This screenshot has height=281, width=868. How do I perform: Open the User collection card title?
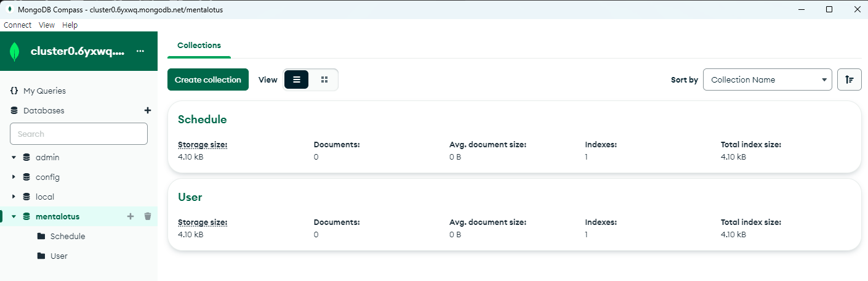point(190,197)
